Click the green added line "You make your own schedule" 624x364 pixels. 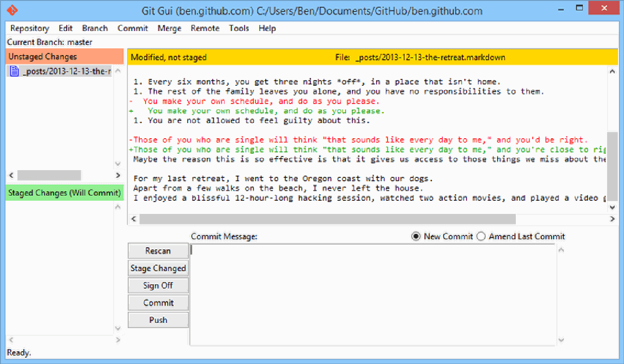257,111
